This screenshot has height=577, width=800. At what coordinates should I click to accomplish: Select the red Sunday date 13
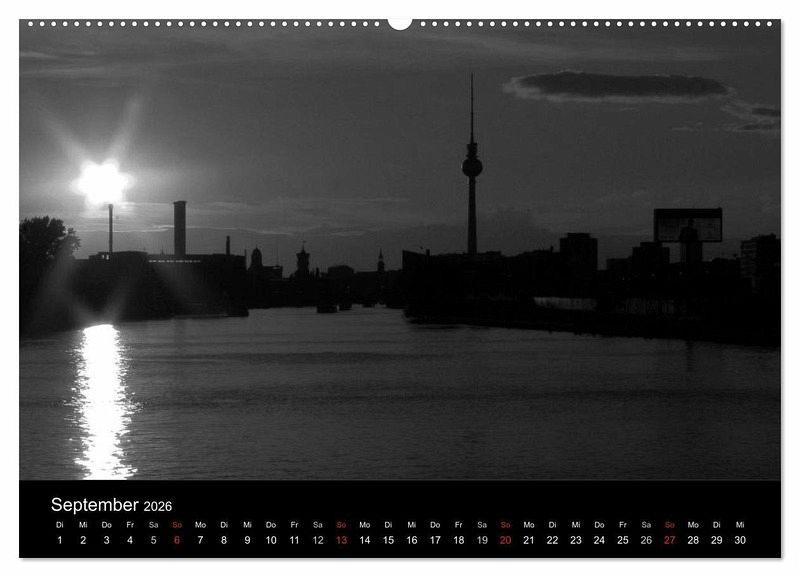click(x=341, y=540)
